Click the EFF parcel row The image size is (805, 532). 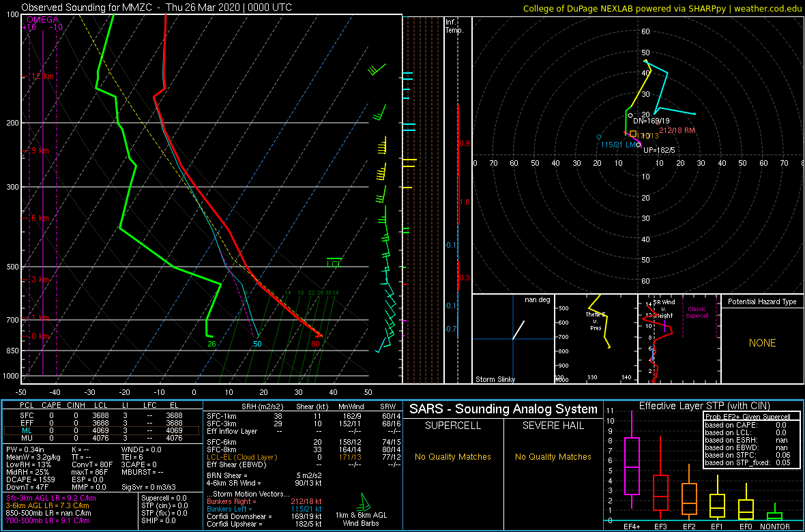[x=102, y=423]
